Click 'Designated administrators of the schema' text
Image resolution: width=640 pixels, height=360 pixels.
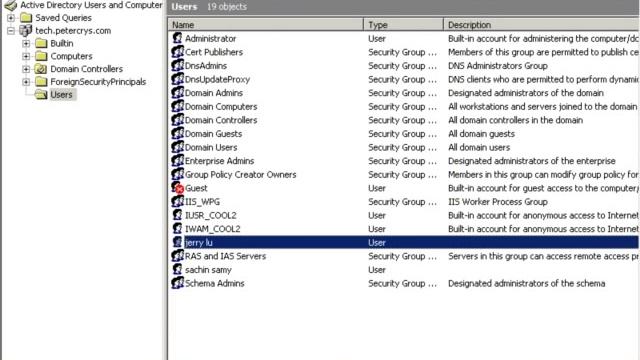pyautogui.click(x=527, y=283)
